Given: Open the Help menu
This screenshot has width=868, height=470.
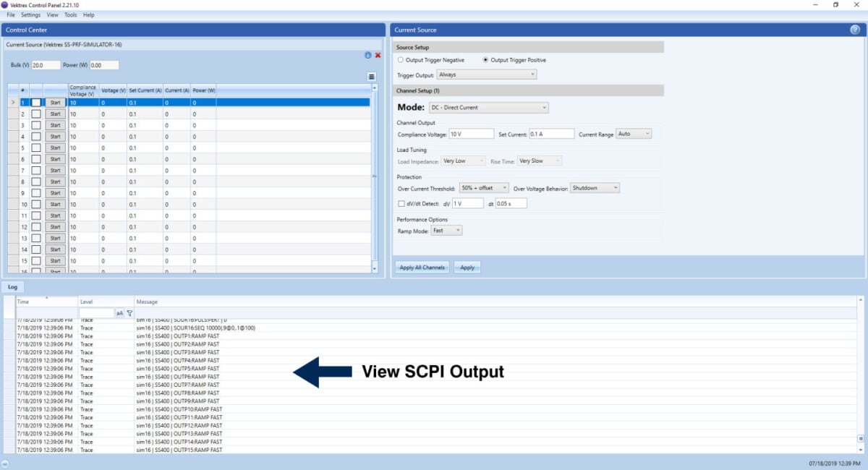Looking at the screenshot, I should [88, 14].
